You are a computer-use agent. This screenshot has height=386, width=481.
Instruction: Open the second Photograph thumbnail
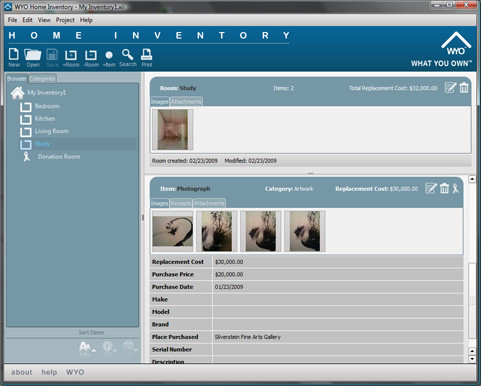(x=217, y=231)
